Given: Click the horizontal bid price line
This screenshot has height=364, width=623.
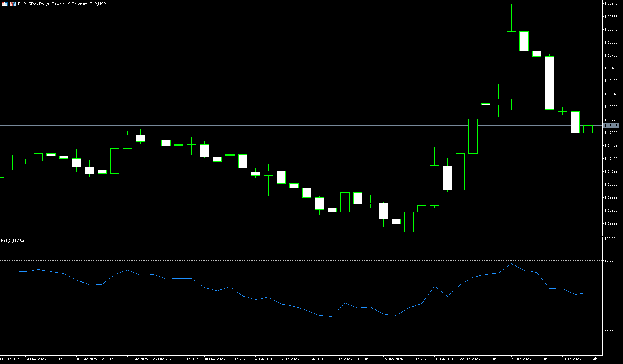Looking at the screenshot, I should (280, 125).
